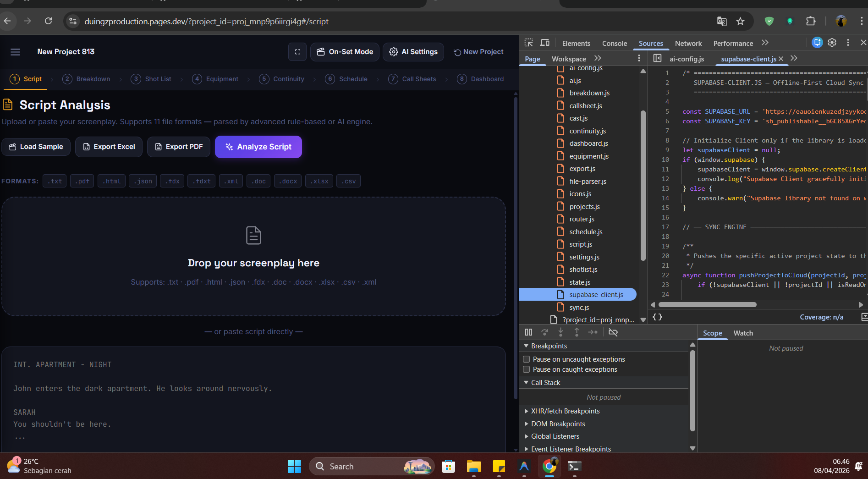The height and width of the screenshot is (479, 868).
Task: Collapse the Breakpoints section
Action: tap(527, 346)
